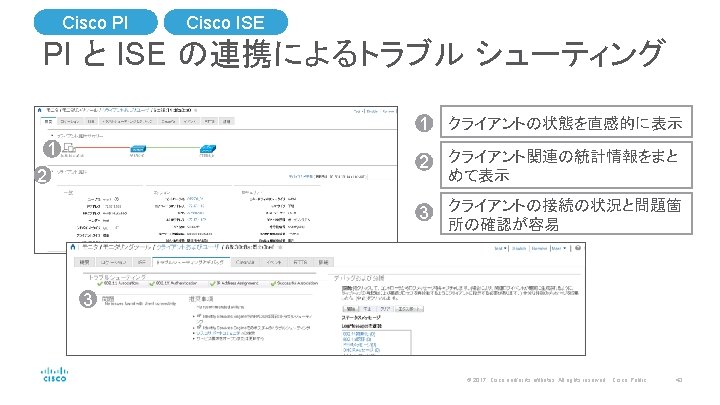The width and height of the screenshot is (720, 405).
Task: Select first entry in log messages list
Action: [359, 334]
